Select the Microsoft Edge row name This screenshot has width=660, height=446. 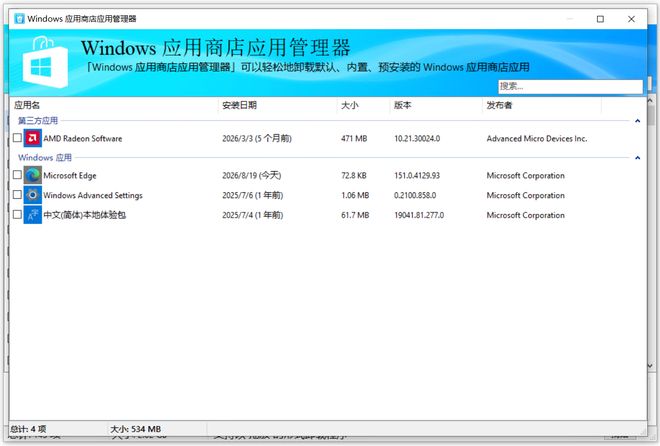coord(70,175)
